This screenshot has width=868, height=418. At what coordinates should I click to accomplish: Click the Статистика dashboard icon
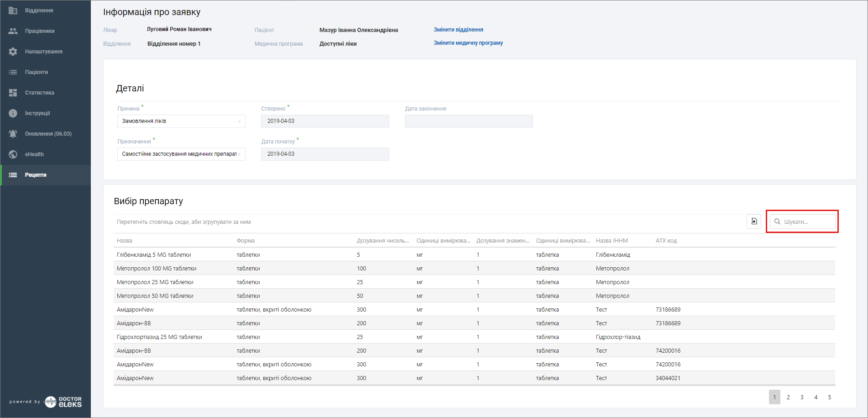pyautogui.click(x=13, y=93)
